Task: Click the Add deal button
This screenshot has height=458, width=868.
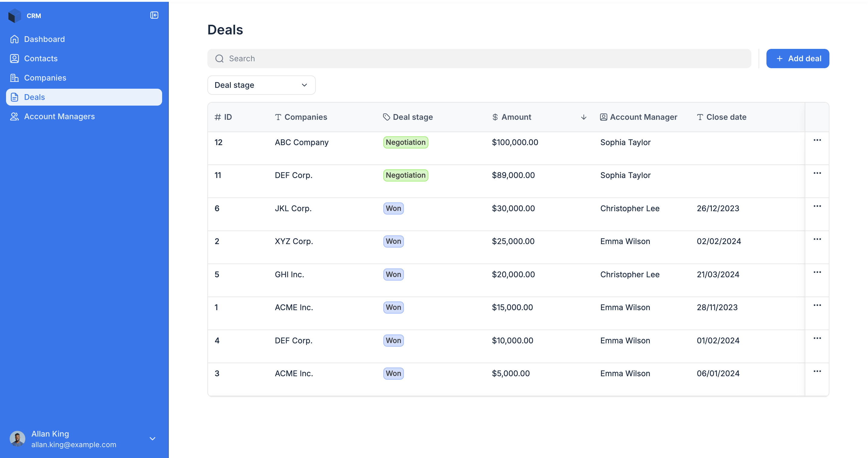Action: pyautogui.click(x=797, y=59)
